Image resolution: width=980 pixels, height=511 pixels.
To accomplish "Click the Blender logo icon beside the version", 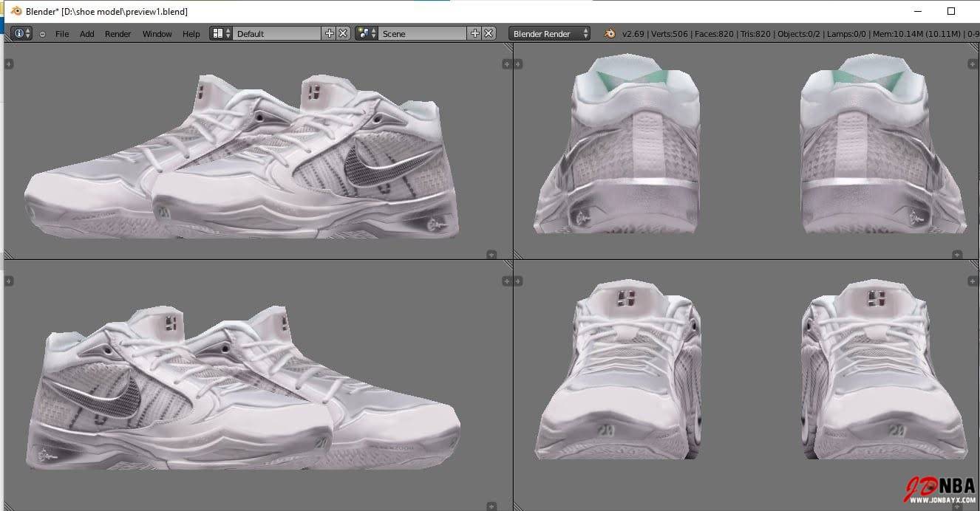I will point(610,33).
